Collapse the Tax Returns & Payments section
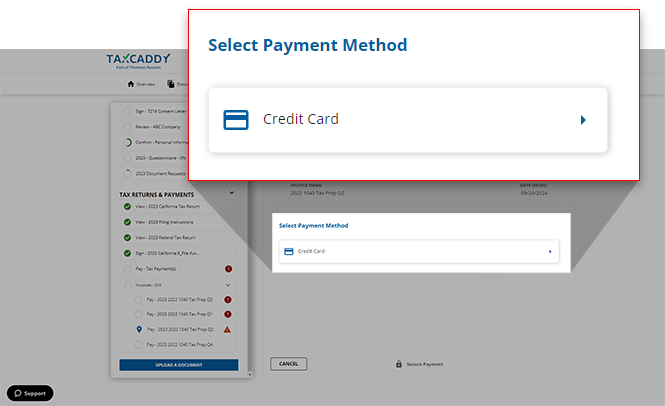The width and height of the screenshot is (665, 406). pyautogui.click(x=231, y=193)
